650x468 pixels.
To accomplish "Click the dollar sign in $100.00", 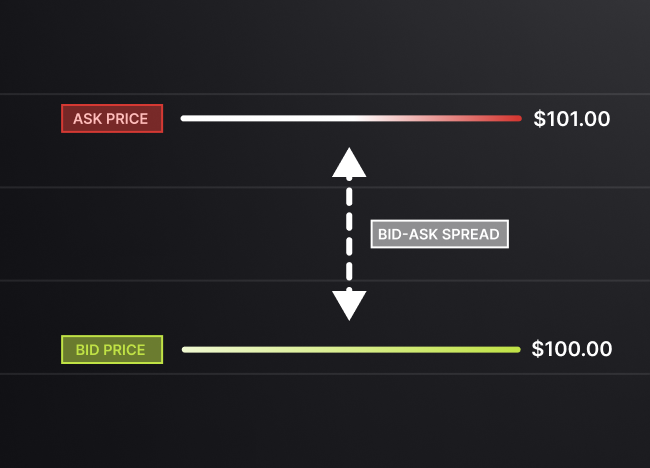I will click(x=538, y=349).
